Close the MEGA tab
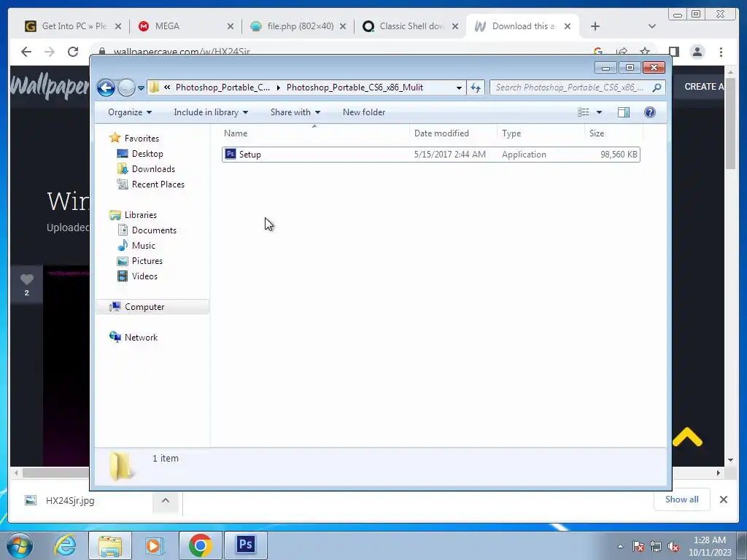The image size is (747, 560). (x=231, y=27)
